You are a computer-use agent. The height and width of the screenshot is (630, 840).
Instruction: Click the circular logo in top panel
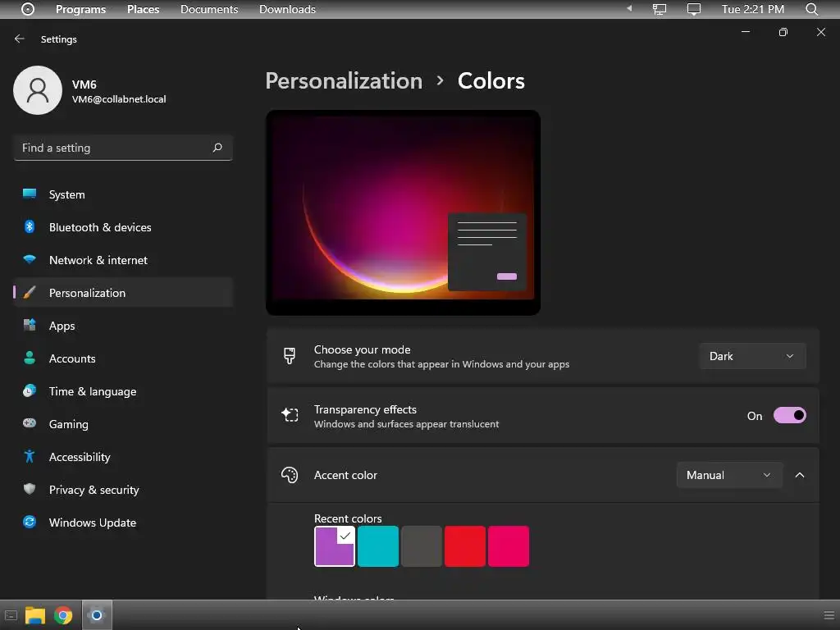[28, 9]
